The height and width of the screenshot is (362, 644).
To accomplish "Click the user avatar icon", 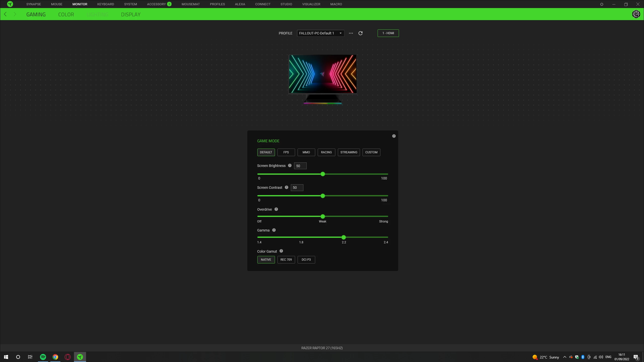I will click(636, 14).
